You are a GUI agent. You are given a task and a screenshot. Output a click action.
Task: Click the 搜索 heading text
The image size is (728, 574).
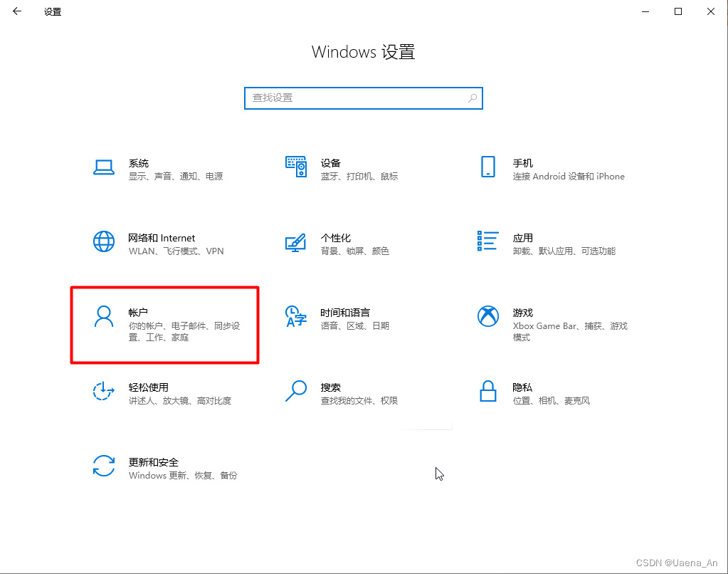coord(331,387)
